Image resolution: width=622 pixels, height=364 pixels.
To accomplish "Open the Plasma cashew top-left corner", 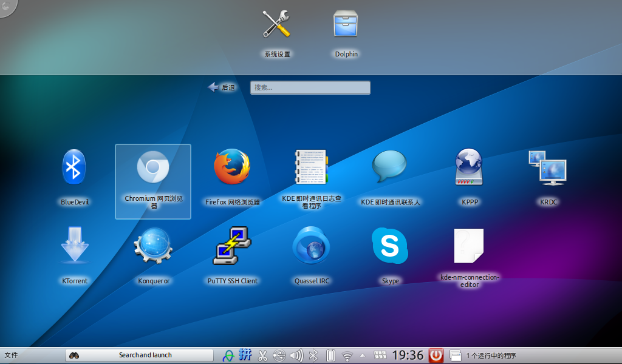I will [x=7, y=7].
